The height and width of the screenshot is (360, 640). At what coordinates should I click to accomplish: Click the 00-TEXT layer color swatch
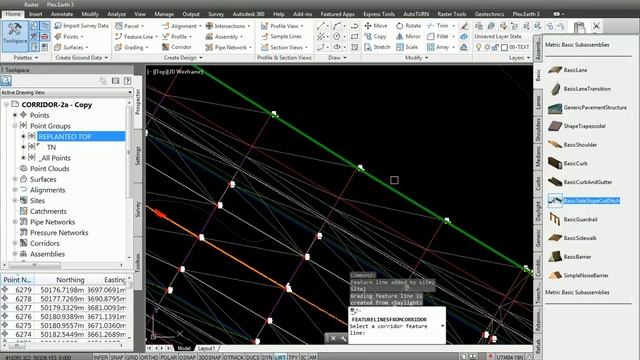[x=504, y=47]
